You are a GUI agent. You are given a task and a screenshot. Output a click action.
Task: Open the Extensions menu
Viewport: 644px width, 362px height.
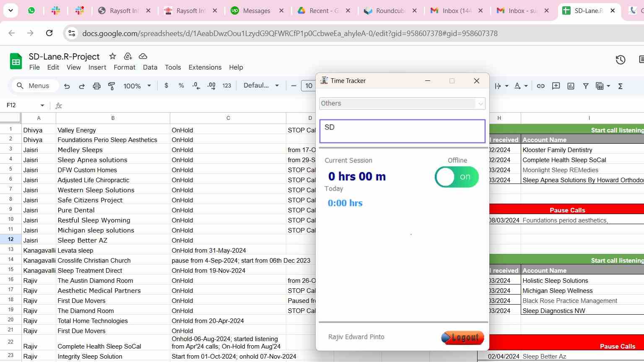[x=205, y=67]
